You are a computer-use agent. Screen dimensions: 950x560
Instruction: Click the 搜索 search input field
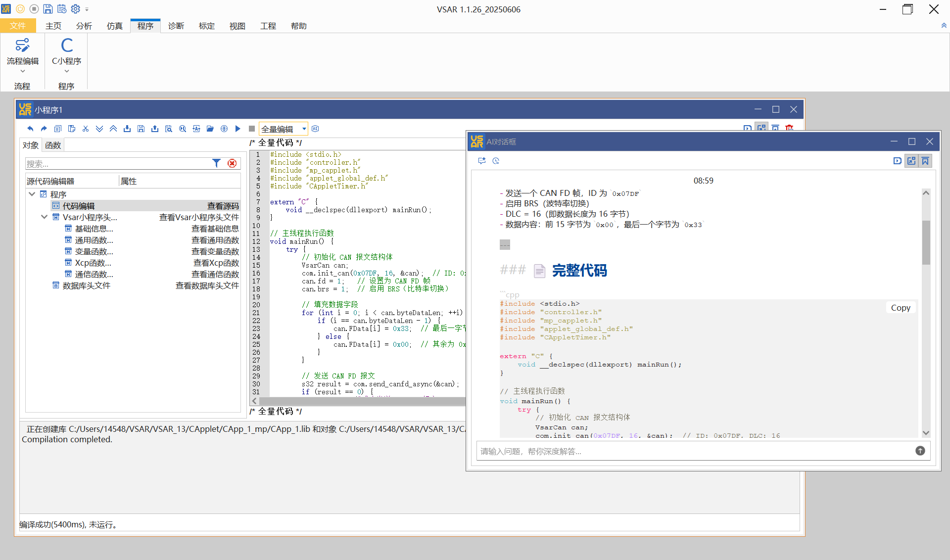(x=118, y=163)
